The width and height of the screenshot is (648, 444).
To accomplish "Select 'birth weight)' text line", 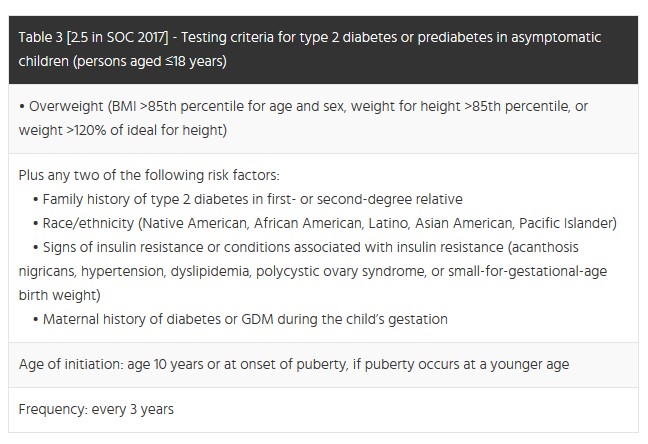I will click(60, 295).
